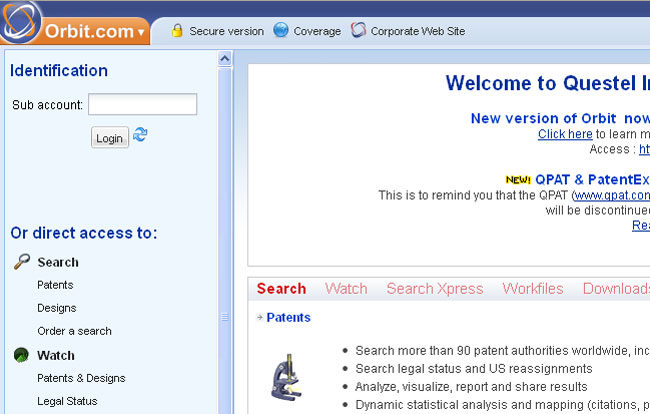This screenshot has width=650, height=414.
Task: Open Patents under Search in sidebar
Action: pyautogui.click(x=55, y=285)
